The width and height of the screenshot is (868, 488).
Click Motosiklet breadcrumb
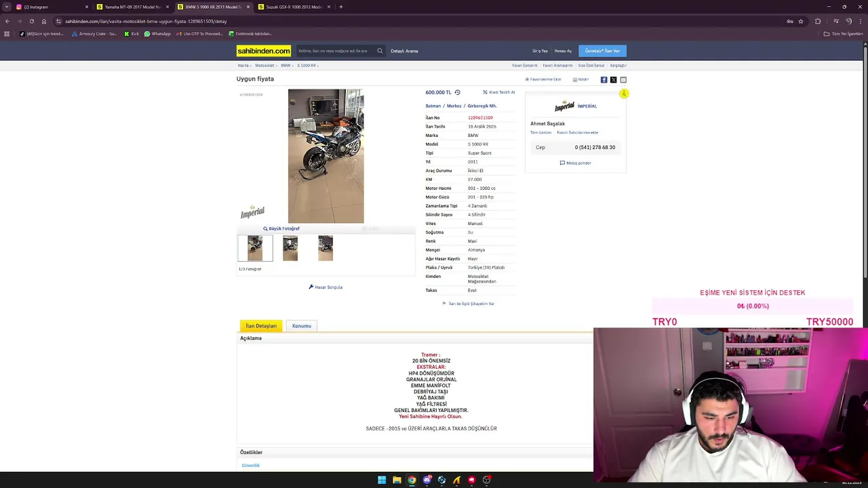[x=264, y=66]
